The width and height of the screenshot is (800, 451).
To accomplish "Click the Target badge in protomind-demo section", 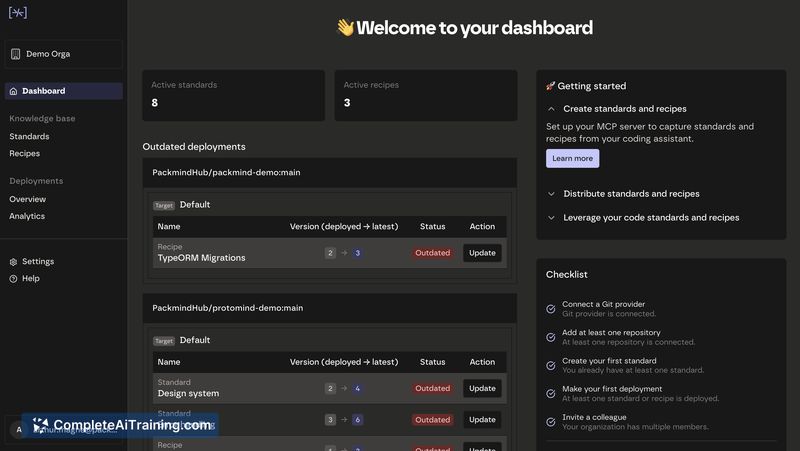I will (x=164, y=341).
